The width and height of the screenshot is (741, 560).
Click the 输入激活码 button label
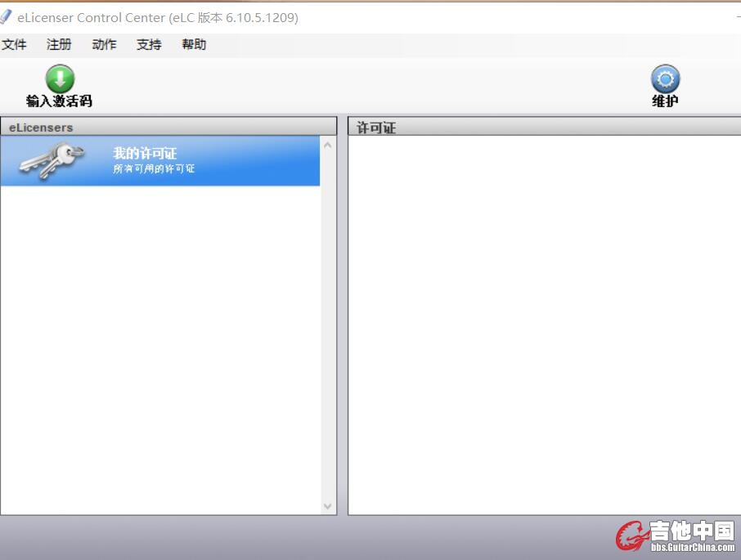tap(59, 101)
